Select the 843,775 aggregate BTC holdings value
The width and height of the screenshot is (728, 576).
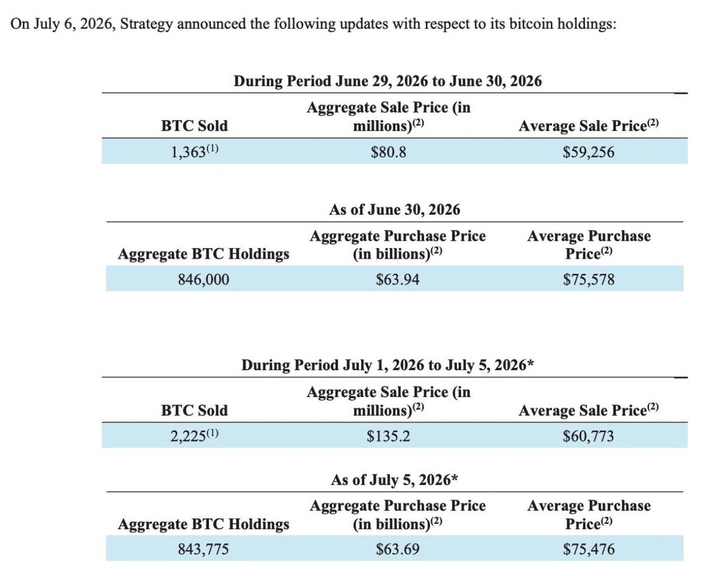point(204,549)
